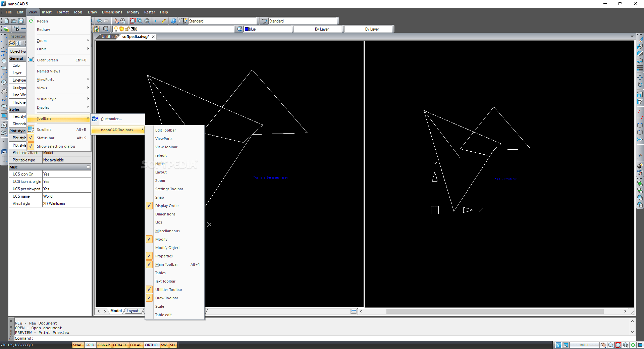Screen dimensions: 644x349
Task: Click the dimension style icon beside second Standard box
Action: coord(264,21)
